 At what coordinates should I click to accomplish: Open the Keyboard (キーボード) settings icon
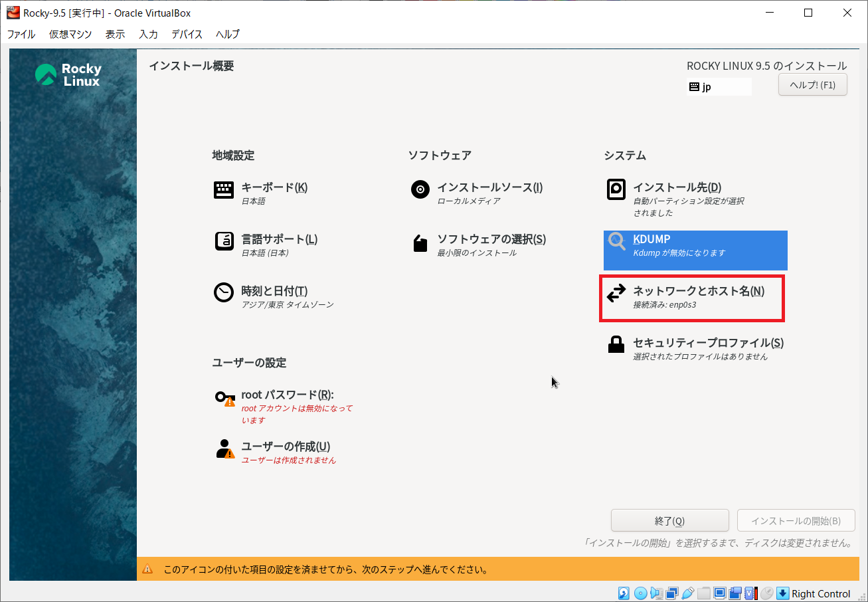[x=224, y=190]
